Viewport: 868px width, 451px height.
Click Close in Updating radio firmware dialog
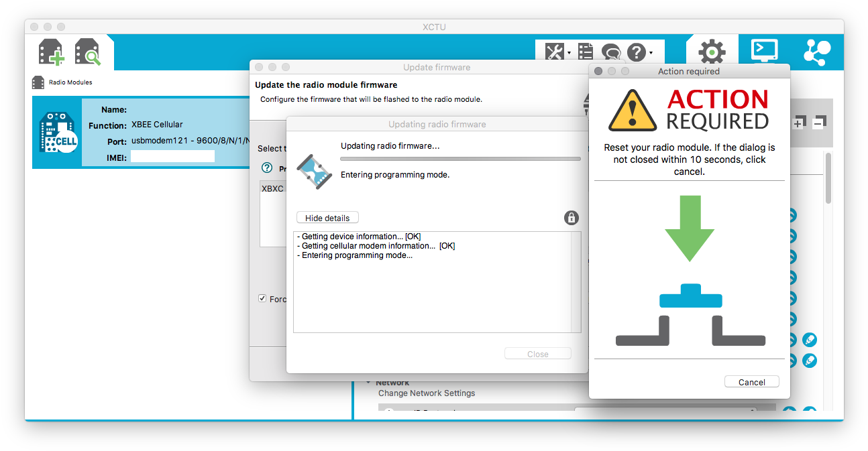tap(538, 354)
